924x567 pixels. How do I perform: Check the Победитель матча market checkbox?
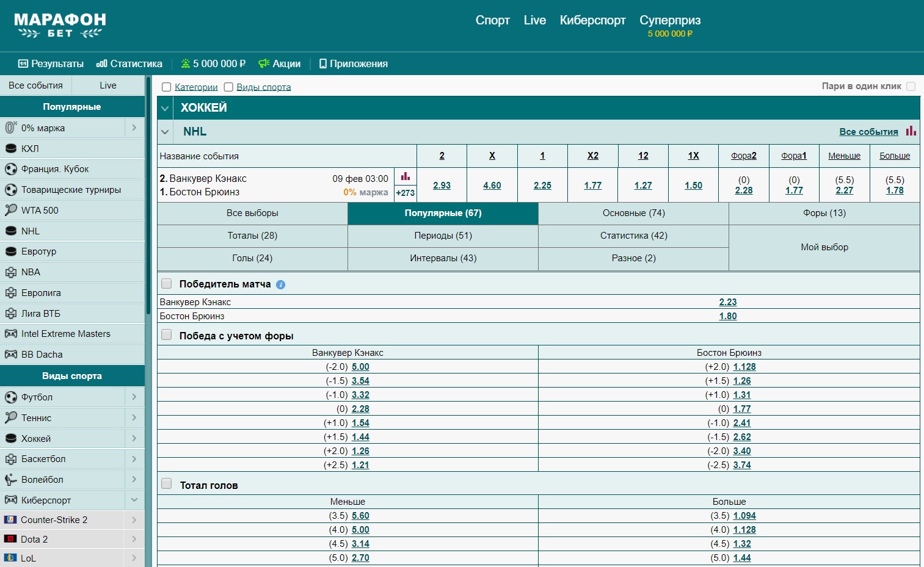tap(167, 283)
